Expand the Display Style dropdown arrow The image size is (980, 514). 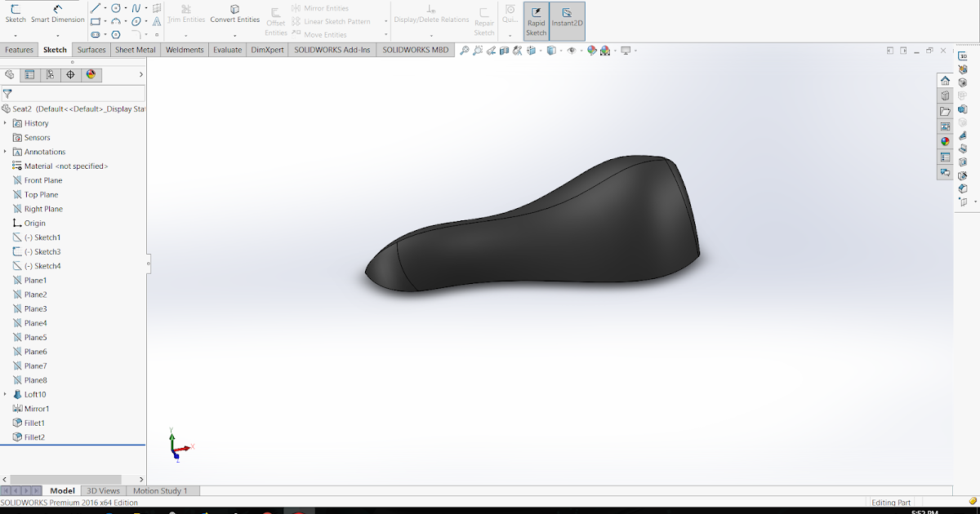(x=561, y=51)
